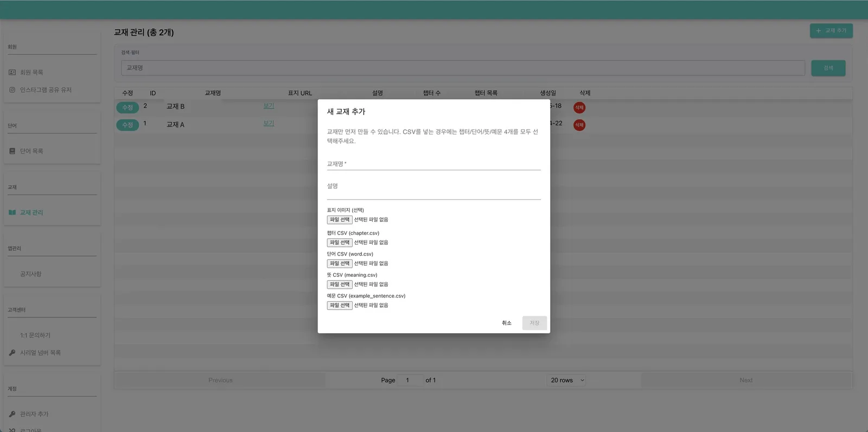Open the 20 rows page-size dropdown
868x432 pixels.
[567, 380]
